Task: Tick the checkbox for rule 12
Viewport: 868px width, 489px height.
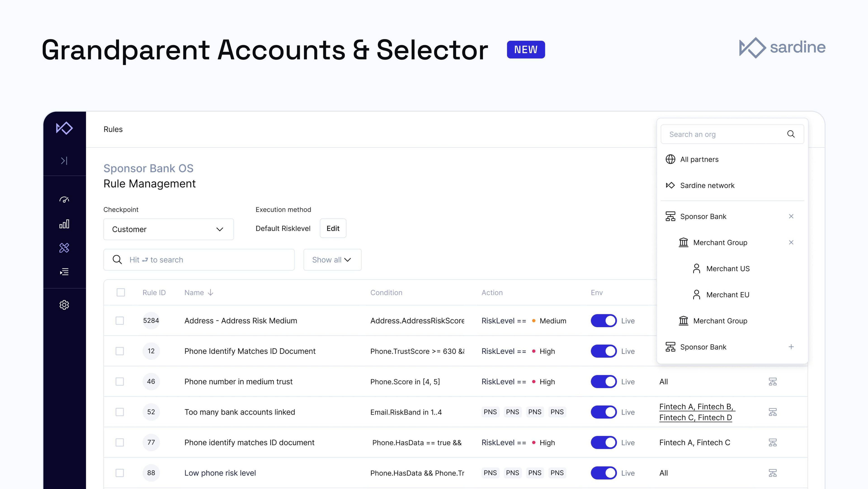Action: [120, 351]
